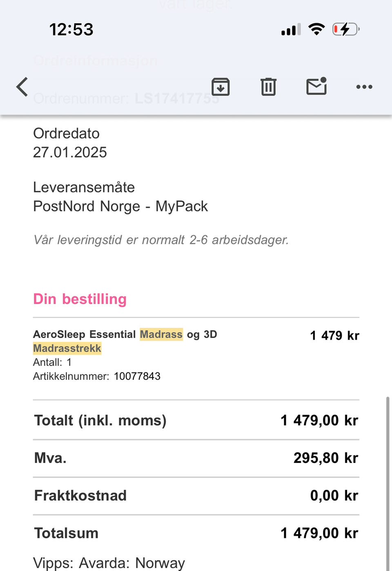Tap the cellular signal bars

click(x=291, y=30)
